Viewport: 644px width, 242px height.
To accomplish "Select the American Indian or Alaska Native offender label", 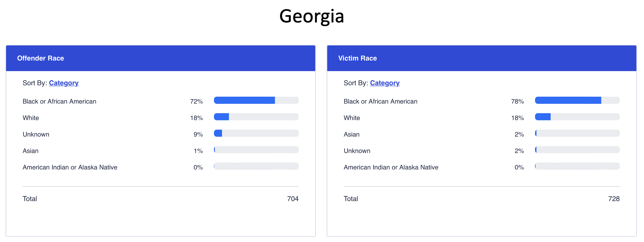I will click(70, 167).
